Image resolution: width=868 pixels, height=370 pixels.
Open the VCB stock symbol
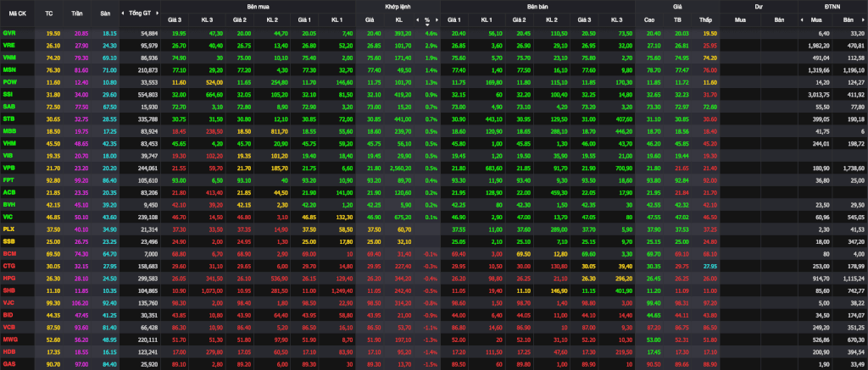(8, 327)
